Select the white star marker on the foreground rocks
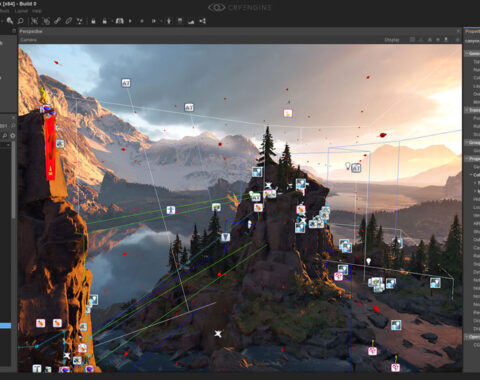Screen dimensions: 480x380 tap(218, 333)
